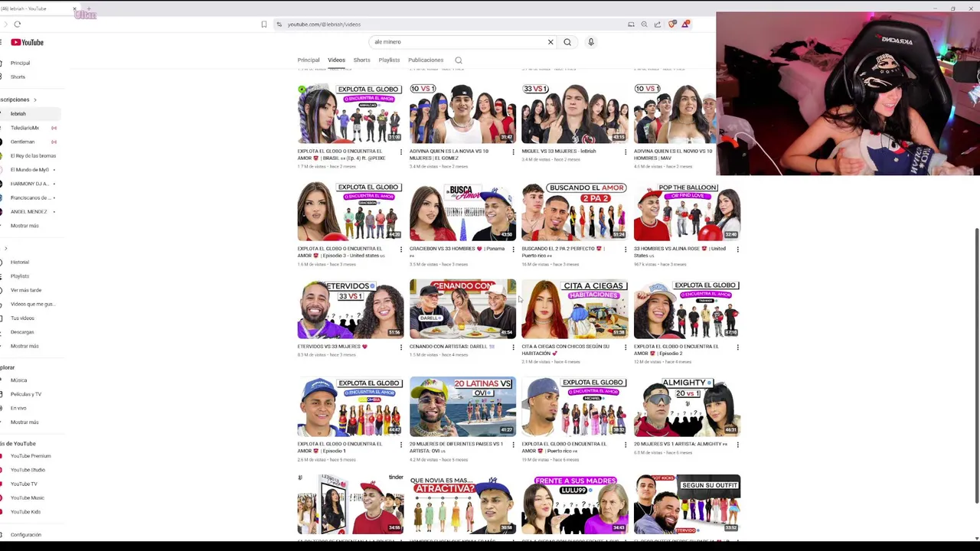Expand 'Mostrar más' under the subscriptions list
Image resolution: width=980 pixels, height=551 pixels.
click(24, 226)
